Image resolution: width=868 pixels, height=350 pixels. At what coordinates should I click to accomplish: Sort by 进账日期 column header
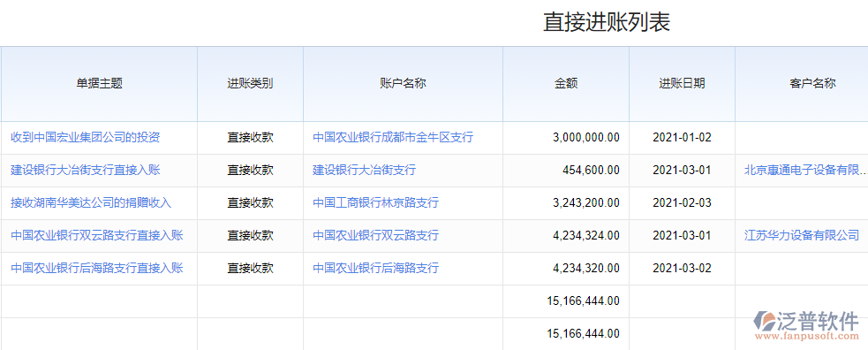pyautogui.click(x=682, y=84)
